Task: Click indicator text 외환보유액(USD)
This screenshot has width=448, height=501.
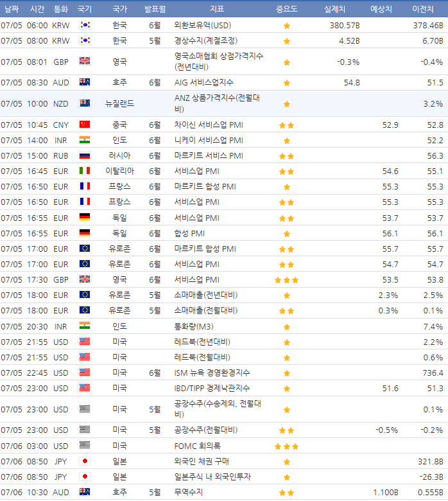Action: [202, 25]
